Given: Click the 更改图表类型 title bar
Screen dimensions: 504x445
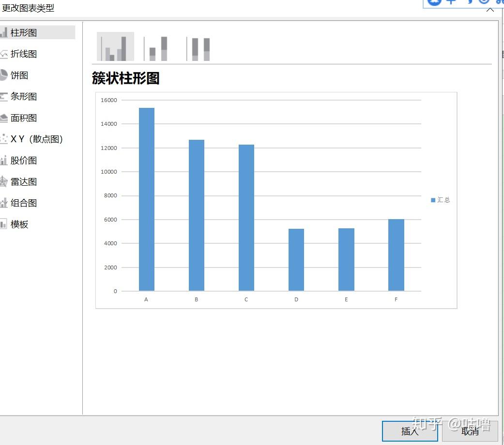Looking at the screenshot, I should pyautogui.click(x=28, y=8).
